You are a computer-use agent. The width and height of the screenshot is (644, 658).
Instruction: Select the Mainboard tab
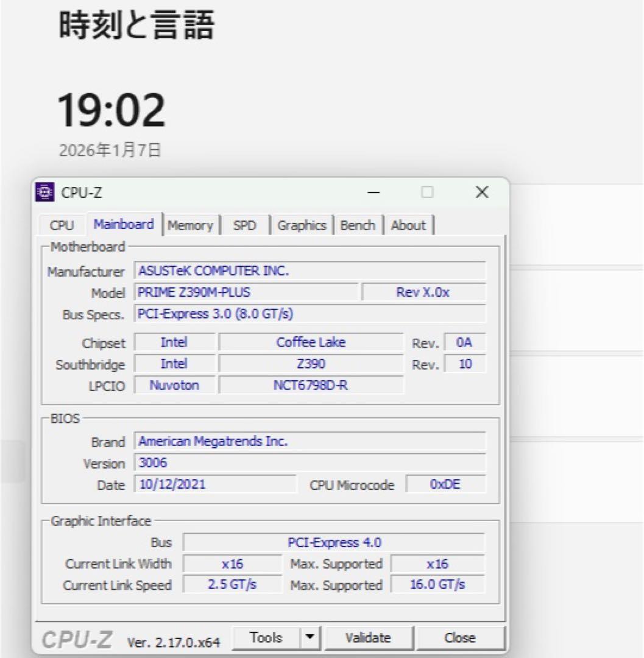tap(124, 224)
